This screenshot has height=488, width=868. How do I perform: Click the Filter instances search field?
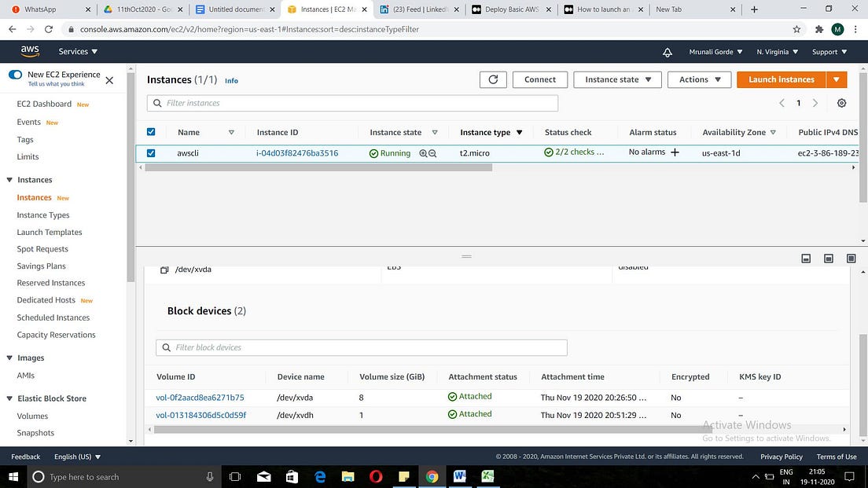click(352, 103)
